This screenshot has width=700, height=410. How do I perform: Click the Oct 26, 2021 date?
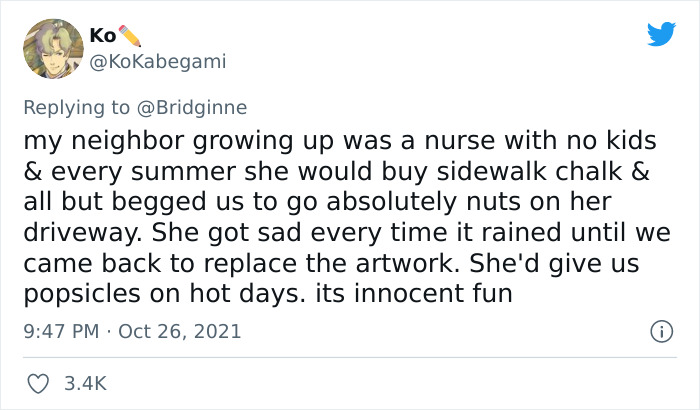pos(179,331)
